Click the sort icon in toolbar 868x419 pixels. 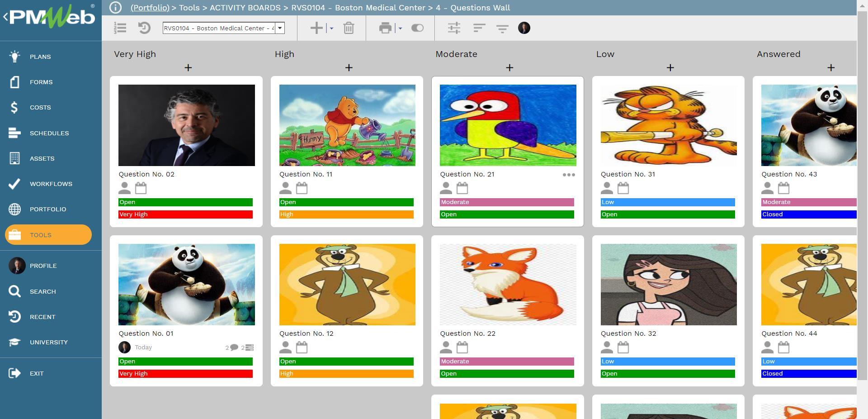(479, 28)
